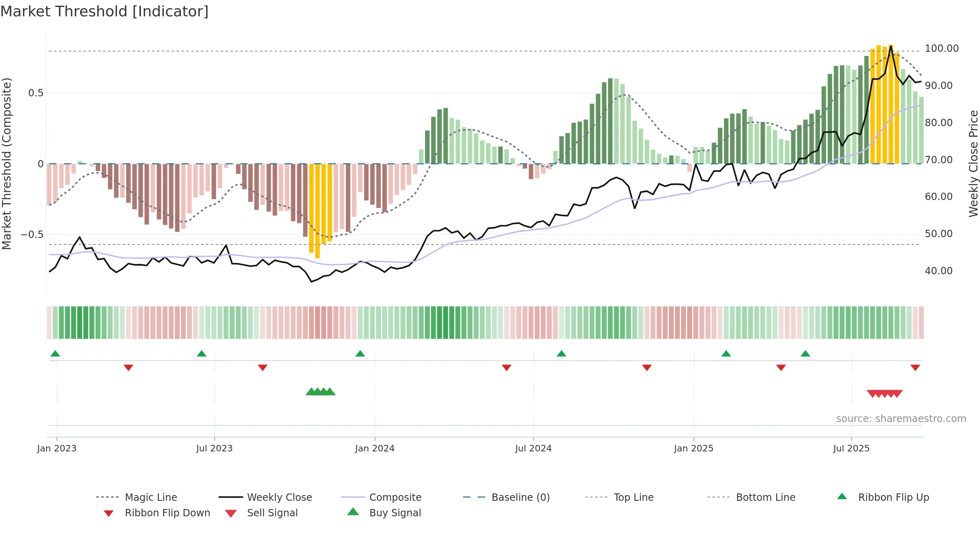This screenshot has height=551, width=980.
Task: Click the −0.5 left axis tick label
Action: point(32,235)
